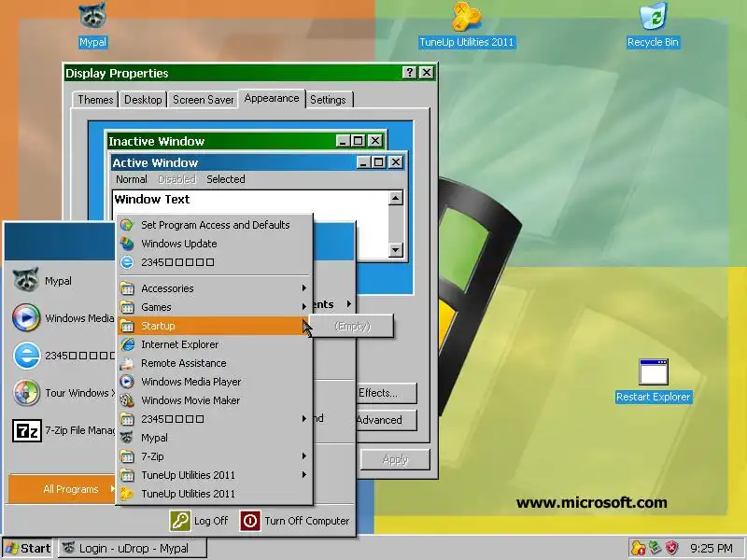
Task: Expand the TuneUp Utilities 2011 folder submenu arrow
Action: click(304, 475)
